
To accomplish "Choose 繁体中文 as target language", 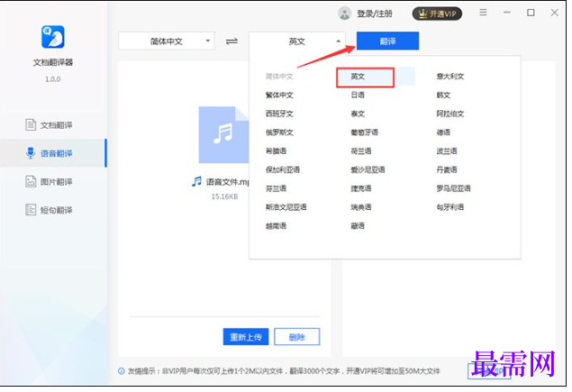I will click(x=279, y=96).
